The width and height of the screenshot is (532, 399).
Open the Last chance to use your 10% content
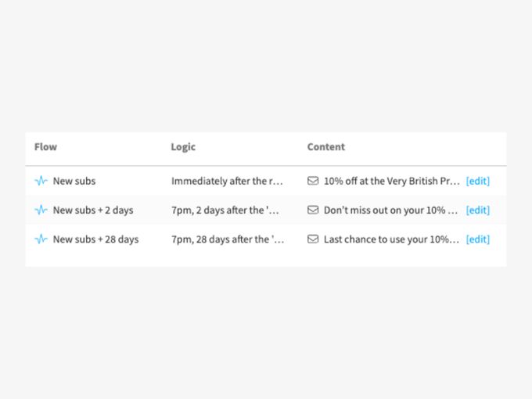tap(392, 239)
